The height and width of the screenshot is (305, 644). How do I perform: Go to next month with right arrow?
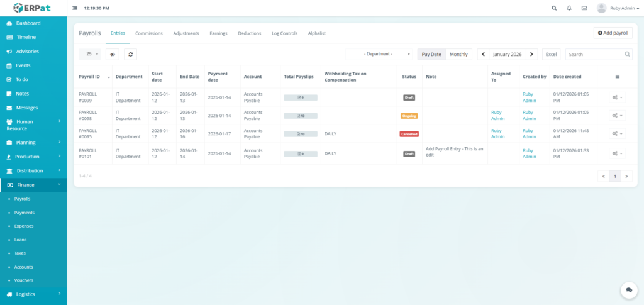click(531, 54)
